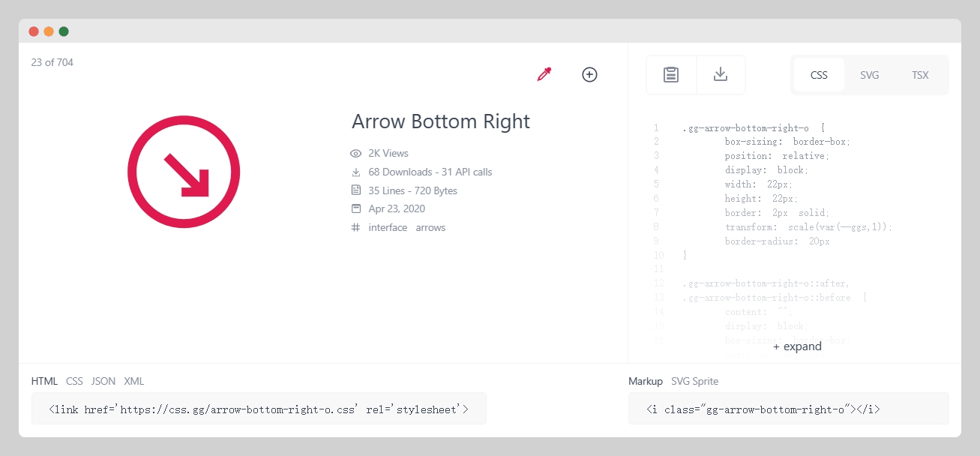980x456 pixels.
Task: Click the download icon button
Action: click(x=721, y=75)
